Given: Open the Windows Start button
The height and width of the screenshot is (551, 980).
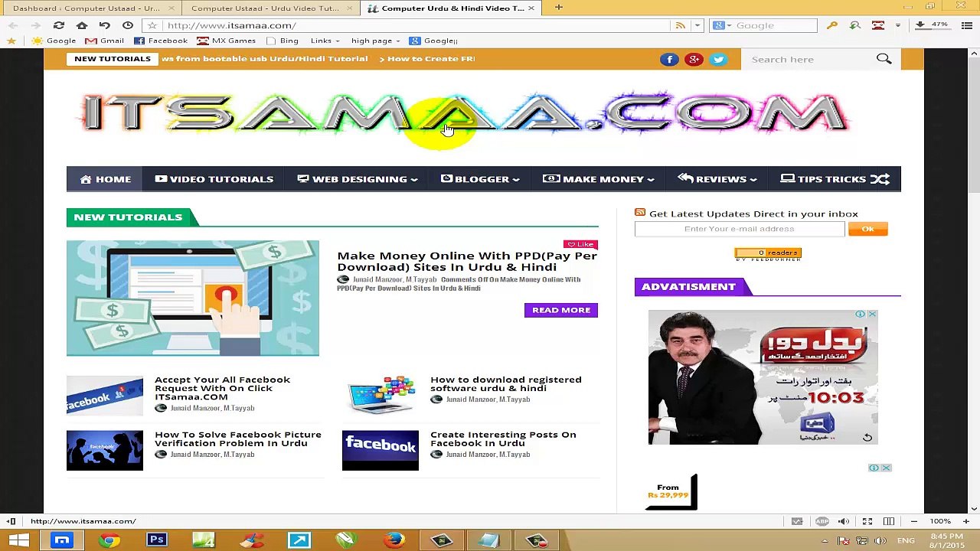Looking at the screenshot, I should (x=19, y=541).
